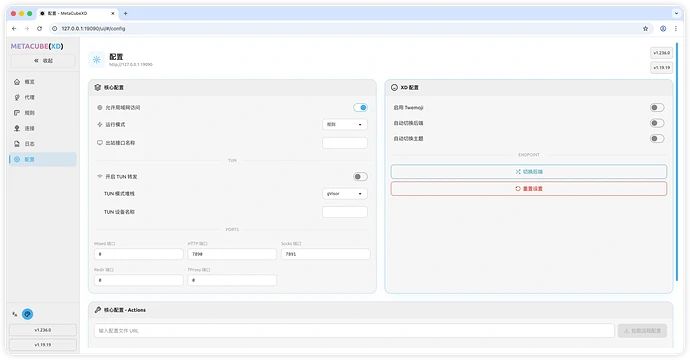Viewport: 690px width, 360px height.
Task: Open the 日志 logs sidebar icon
Action: (x=17, y=143)
